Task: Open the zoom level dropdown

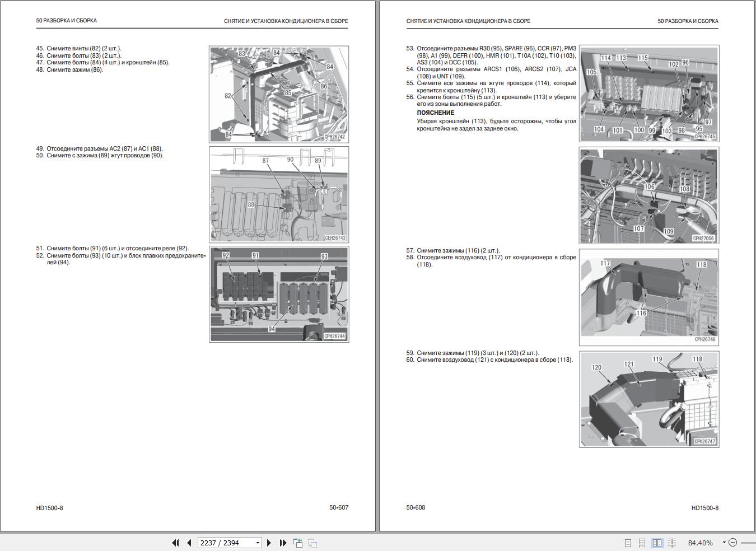Action: tap(724, 542)
